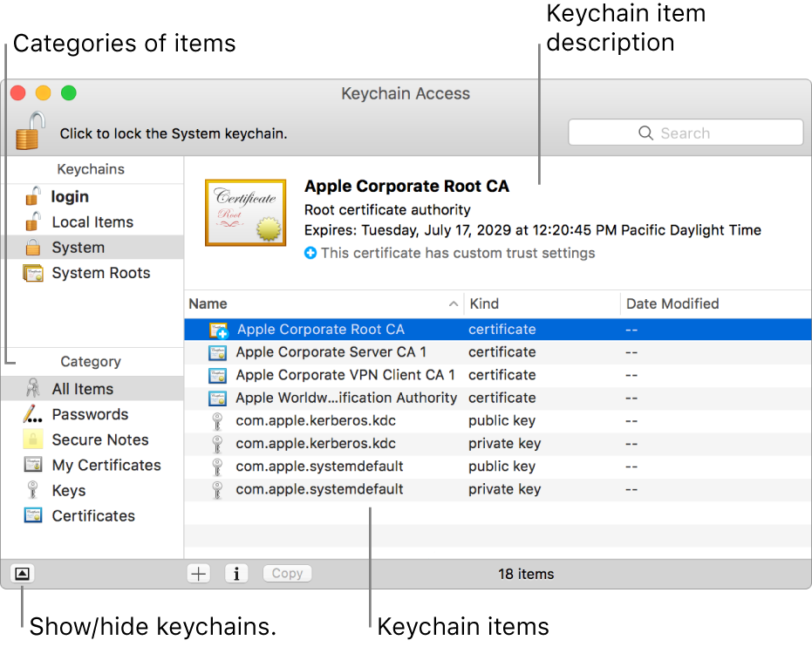This screenshot has height=647, width=812.
Task: Select the login keychain
Action: pyautogui.click(x=92, y=197)
